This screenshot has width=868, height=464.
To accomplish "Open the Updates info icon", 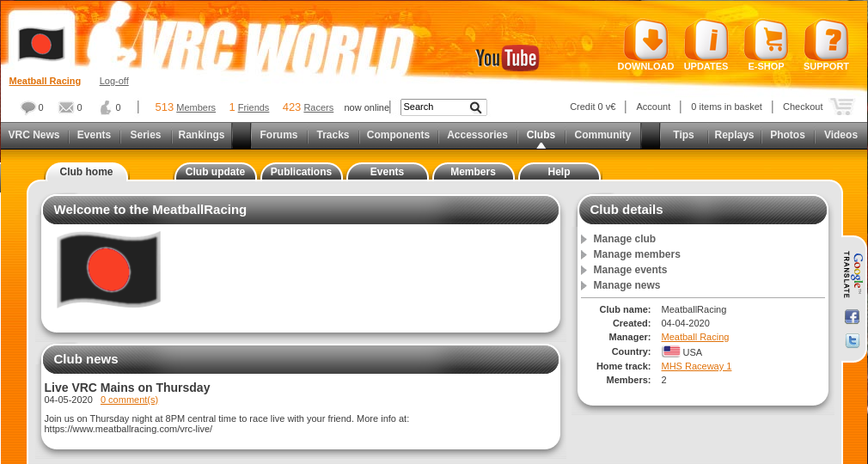I will 706,40.
